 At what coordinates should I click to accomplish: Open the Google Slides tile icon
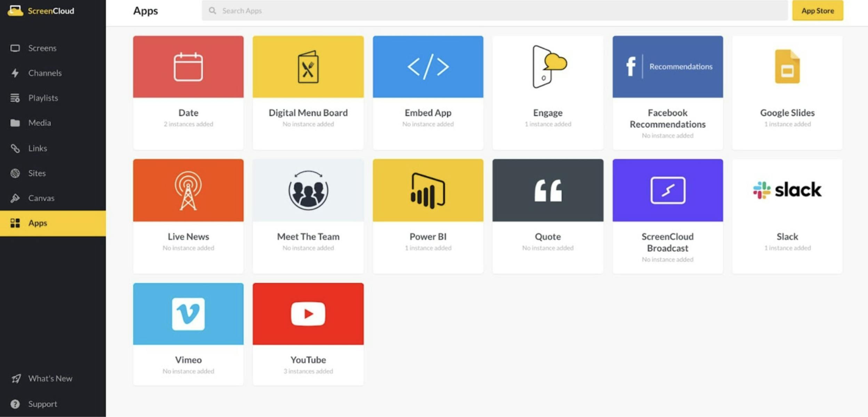click(787, 67)
